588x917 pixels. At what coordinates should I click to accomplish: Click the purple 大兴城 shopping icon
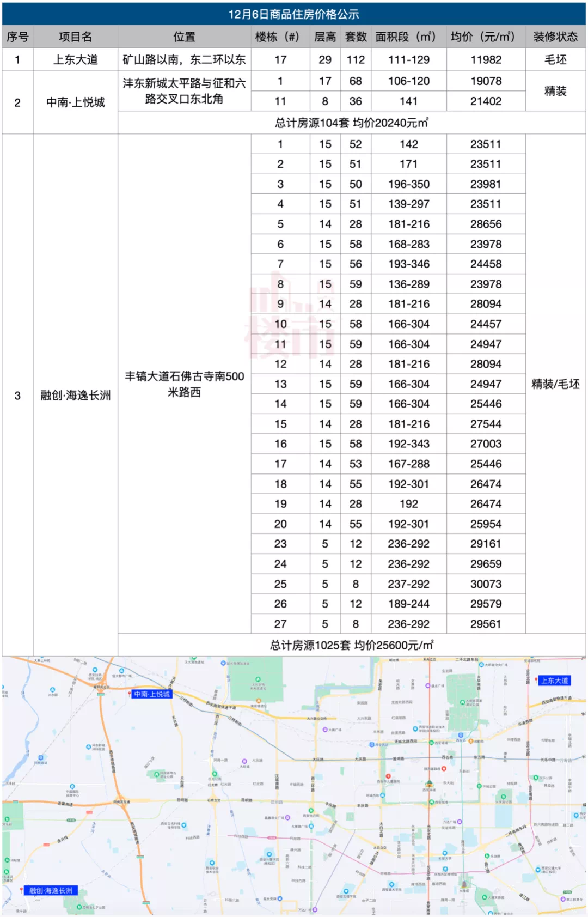pyautogui.click(x=244, y=761)
